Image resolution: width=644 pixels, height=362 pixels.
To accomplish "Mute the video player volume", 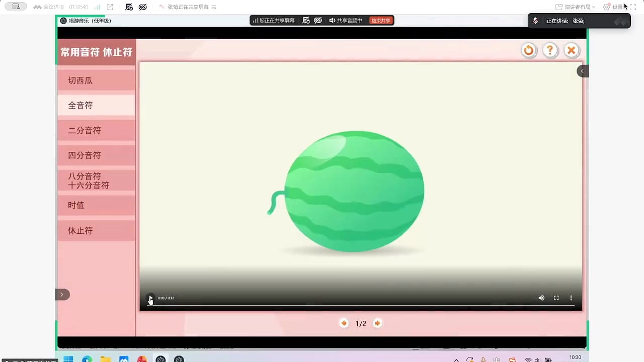I will pyautogui.click(x=541, y=298).
